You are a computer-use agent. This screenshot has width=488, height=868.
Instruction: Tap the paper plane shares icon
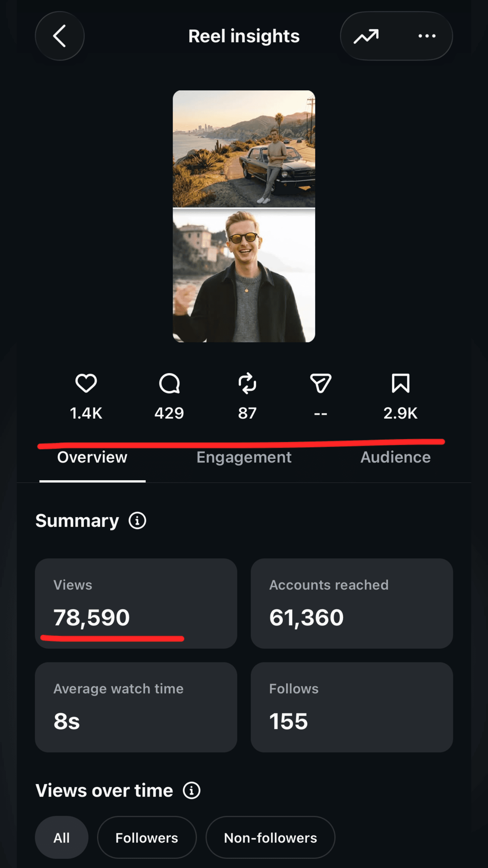pyautogui.click(x=321, y=383)
